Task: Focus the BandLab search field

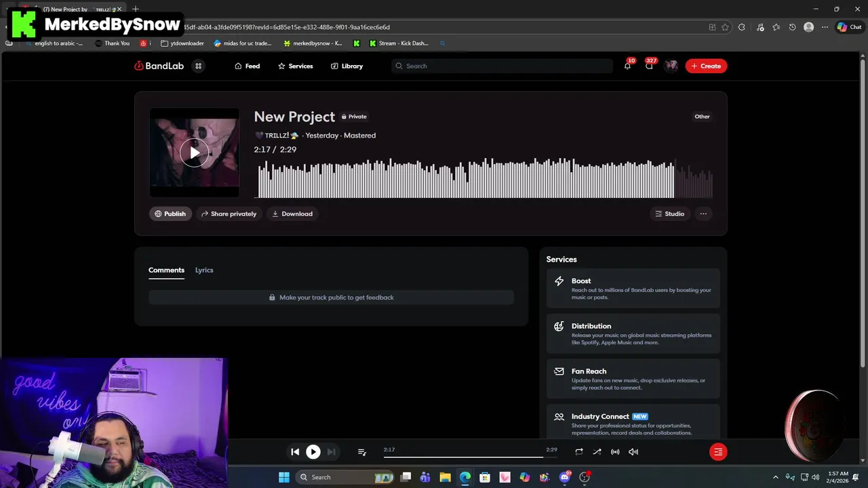Action: tap(502, 66)
